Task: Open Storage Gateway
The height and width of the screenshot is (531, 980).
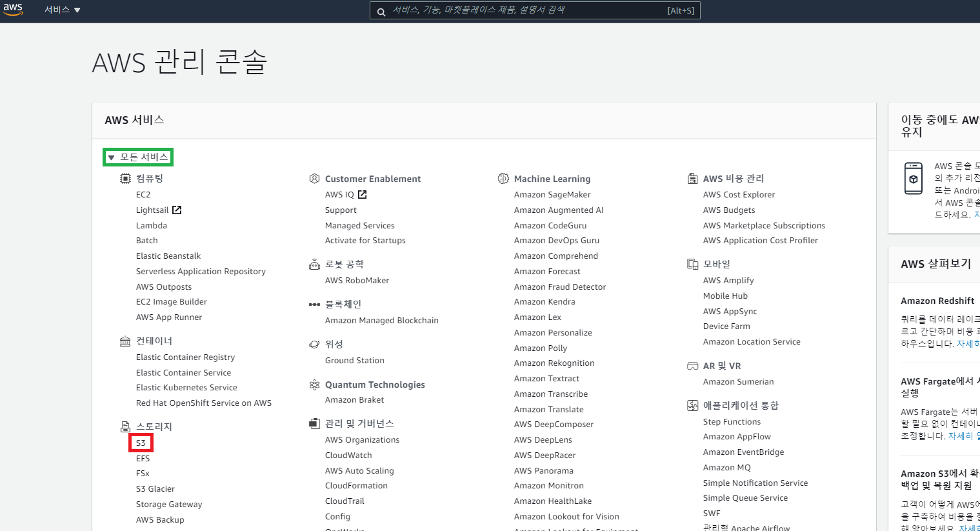Action: click(x=169, y=505)
